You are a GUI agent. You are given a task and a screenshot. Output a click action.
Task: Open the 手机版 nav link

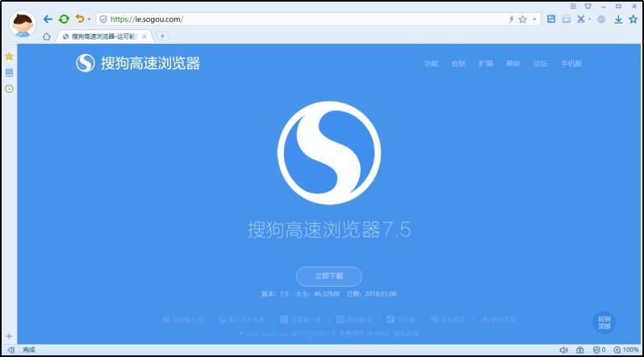[x=571, y=63]
